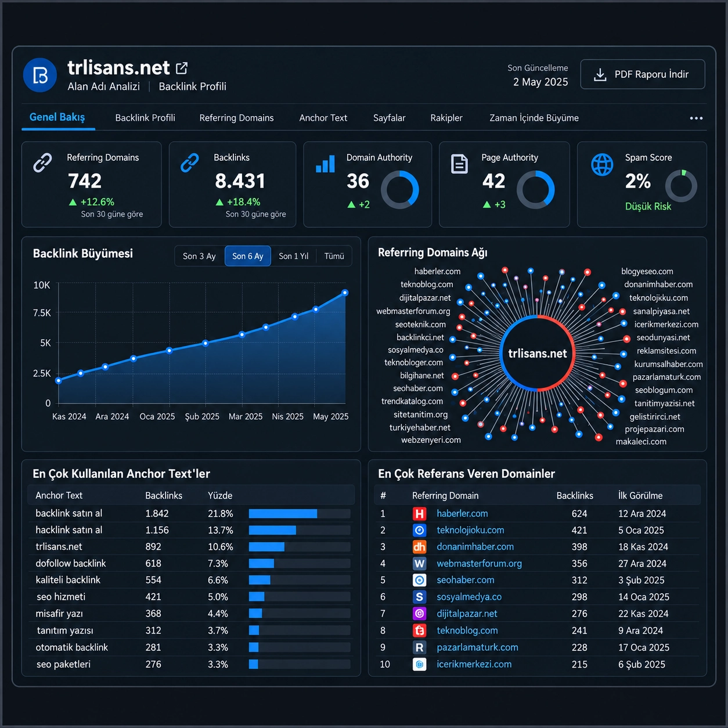
Task: Click the Spam Score globe icon
Action: pyautogui.click(x=602, y=165)
